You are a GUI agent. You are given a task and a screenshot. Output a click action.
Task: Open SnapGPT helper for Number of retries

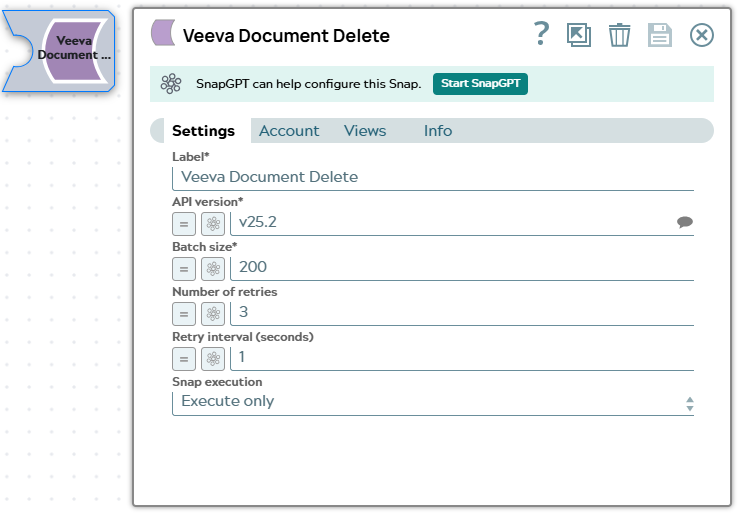[213, 314]
